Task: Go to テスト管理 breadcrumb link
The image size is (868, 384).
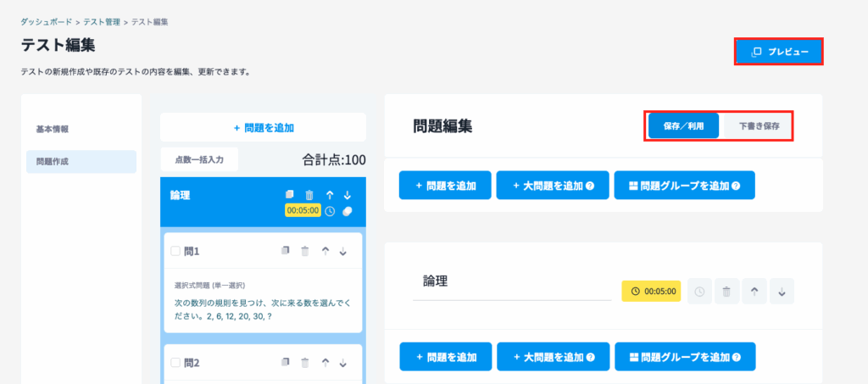Action: pos(102,22)
